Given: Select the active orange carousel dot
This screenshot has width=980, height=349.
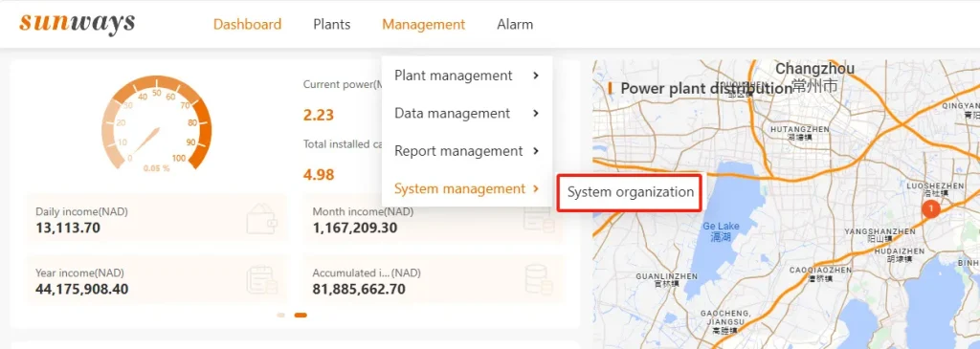Looking at the screenshot, I should point(301,316).
